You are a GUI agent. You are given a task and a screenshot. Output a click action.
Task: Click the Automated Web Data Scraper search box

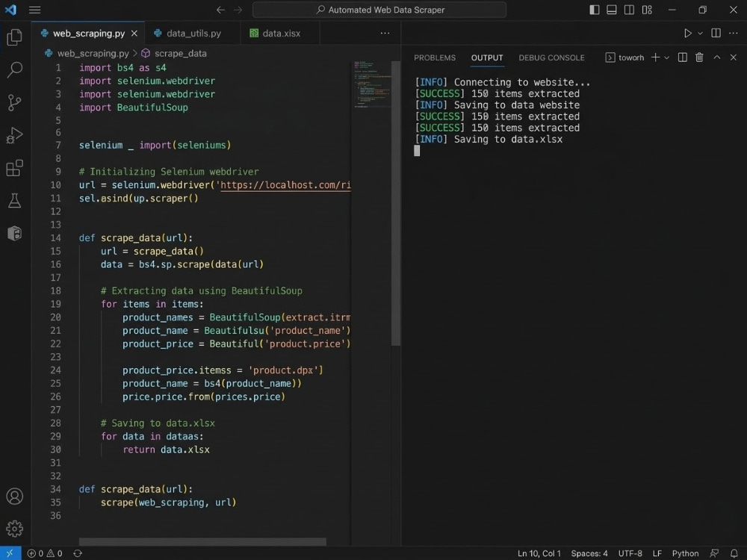[379, 10]
